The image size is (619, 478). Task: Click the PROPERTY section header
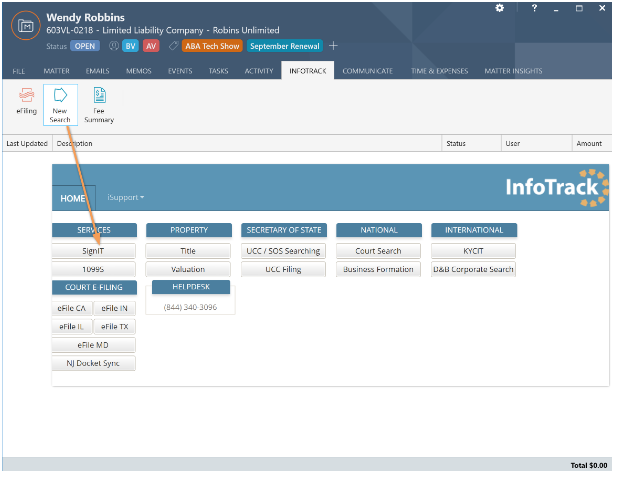189,230
